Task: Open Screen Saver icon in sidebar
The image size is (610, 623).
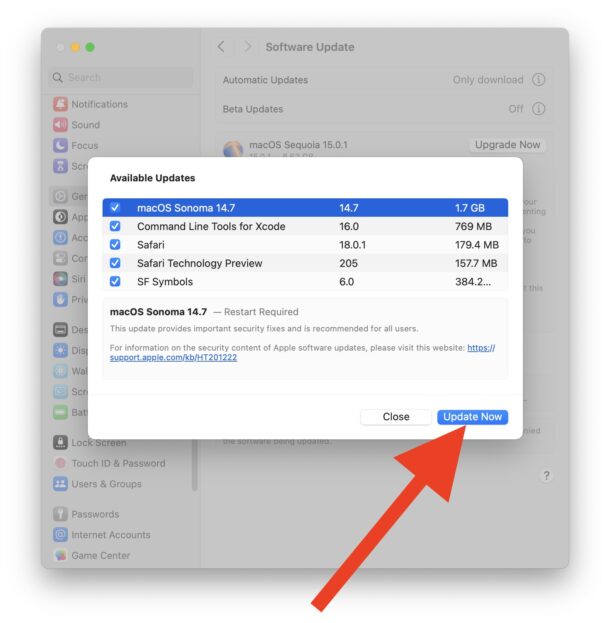Action: pyautogui.click(x=60, y=392)
